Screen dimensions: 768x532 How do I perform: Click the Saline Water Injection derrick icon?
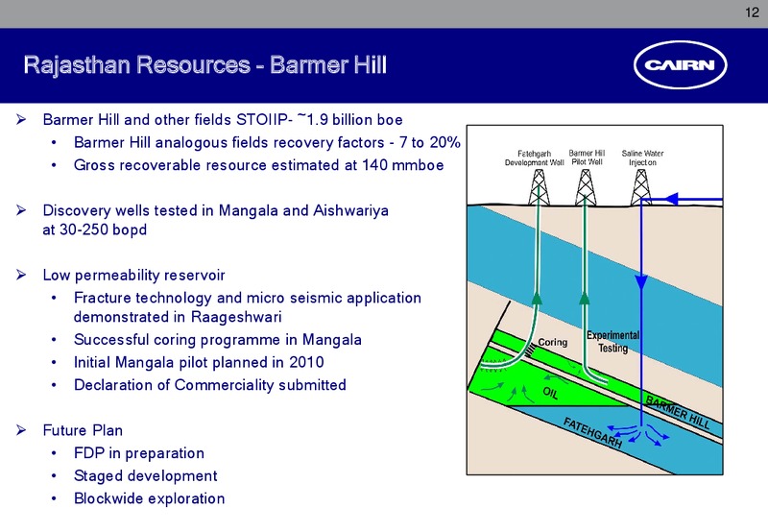pyautogui.click(x=641, y=187)
